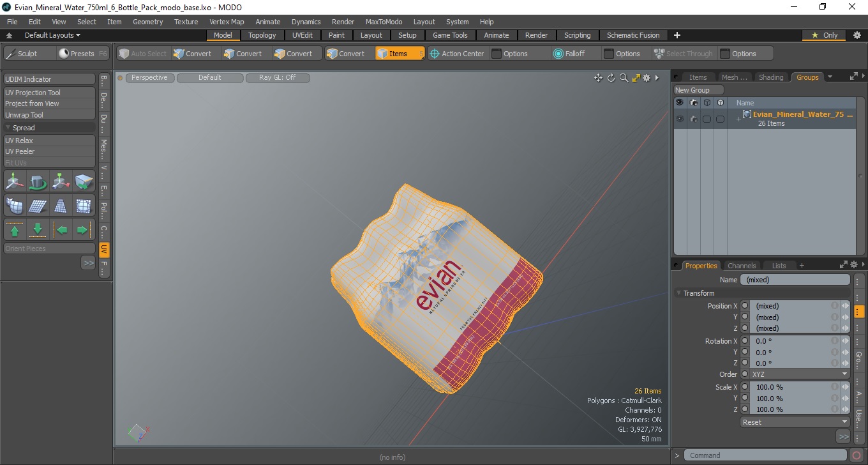868x465 pixels.
Task: Choose the spherical UV grid icon
Action: click(84, 206)
